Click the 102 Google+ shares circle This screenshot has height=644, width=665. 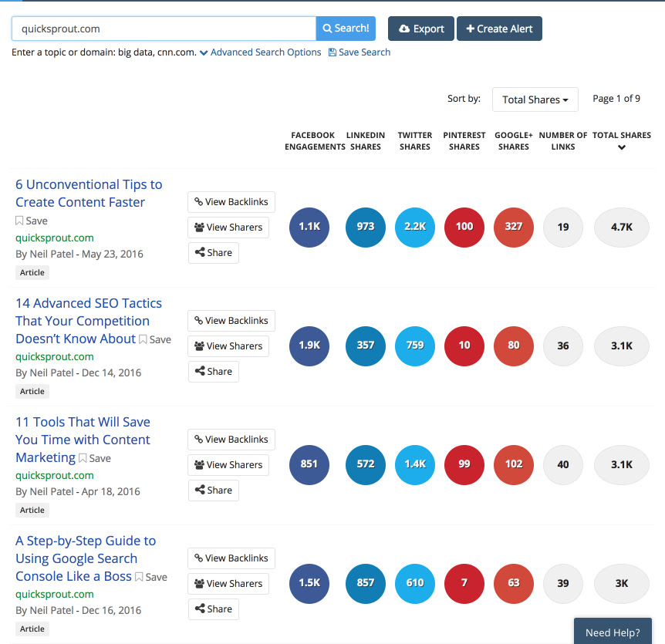tap(514, 464)
